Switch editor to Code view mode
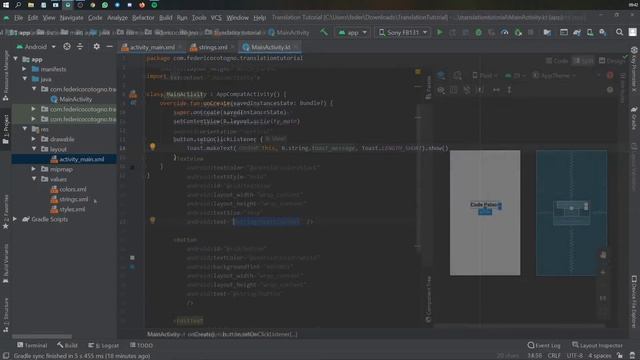Viewport: 640px width, 360px height. click(557, 60)
